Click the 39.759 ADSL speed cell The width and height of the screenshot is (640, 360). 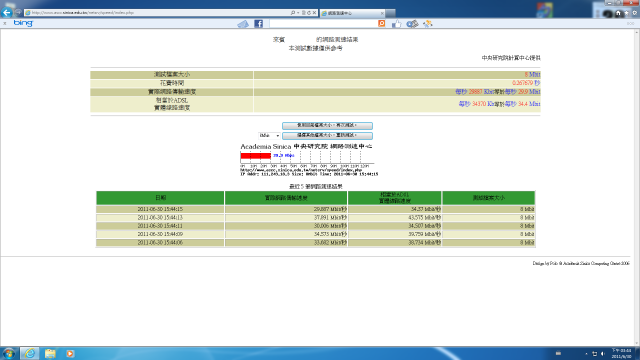pyautogui.click(x=395, y=234)
